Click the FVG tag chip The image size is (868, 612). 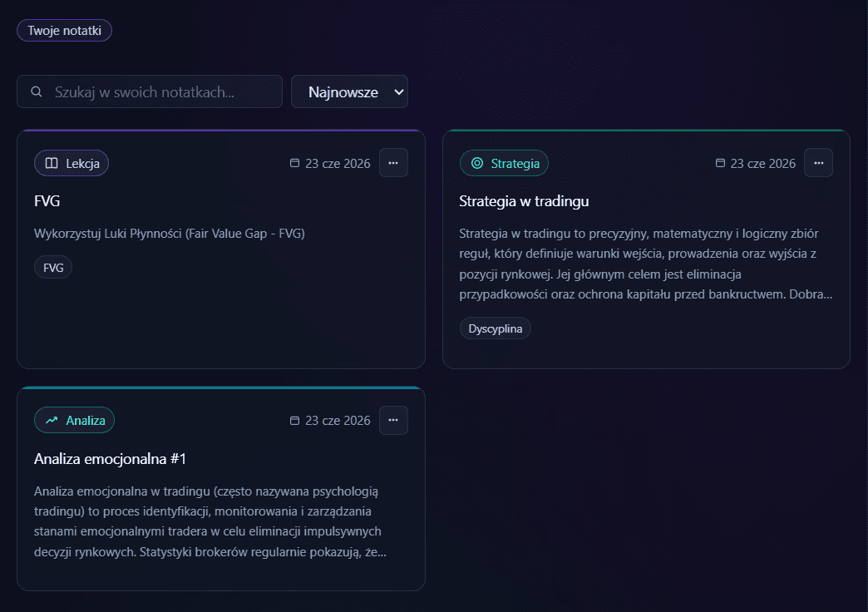[x=53, y=268]
